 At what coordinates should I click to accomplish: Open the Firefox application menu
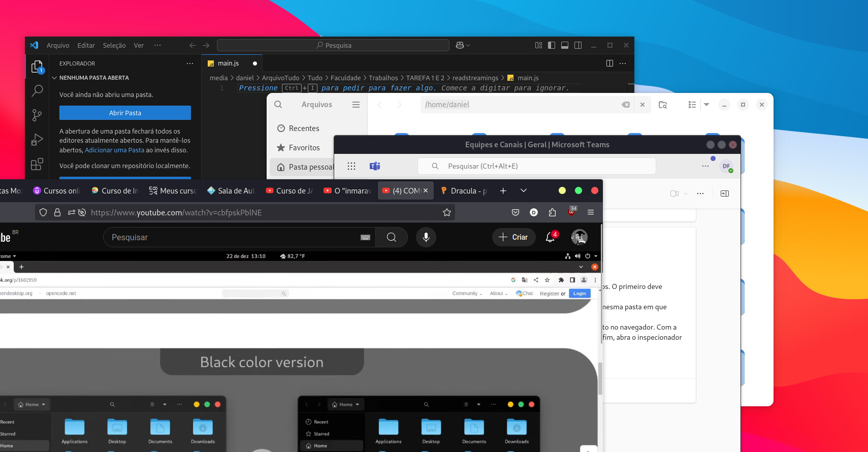591,212
